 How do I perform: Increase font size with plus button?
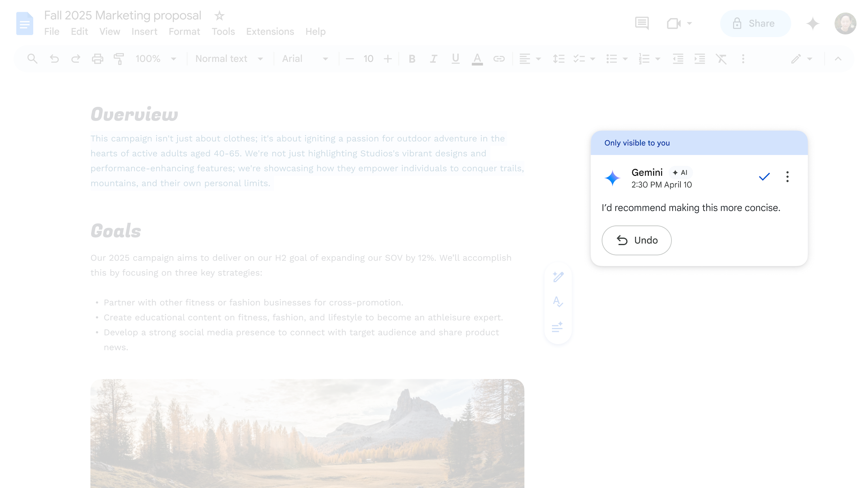coord(388,59)
